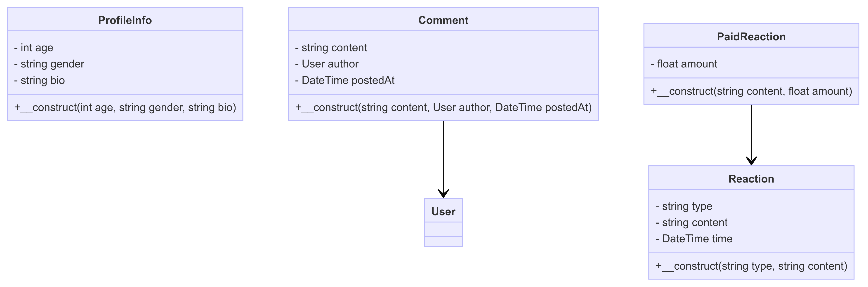The height and width of the screenshot is (287, 868).
Task: Click the arrowhead pointing to User class
Action: [443, 194]
